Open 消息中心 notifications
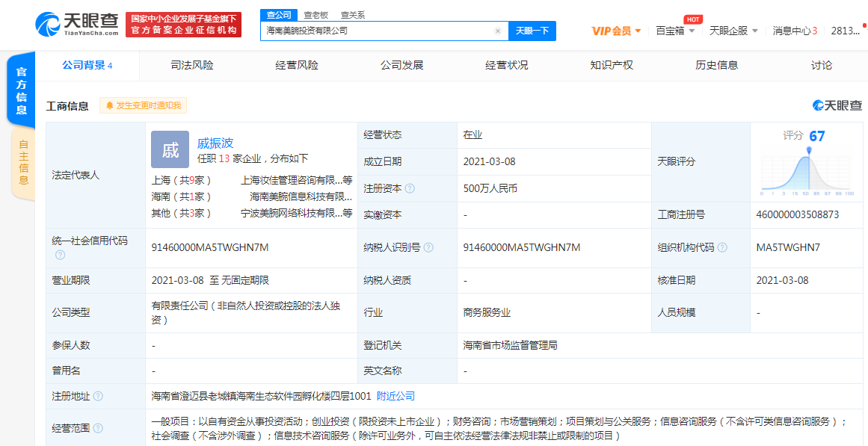The height and width of the screenshot is (446, 868). click(x=795, y=31)
